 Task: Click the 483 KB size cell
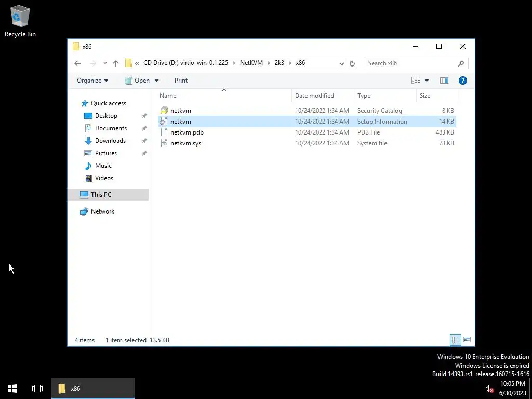pyautogui.click(x=445, y=132)
